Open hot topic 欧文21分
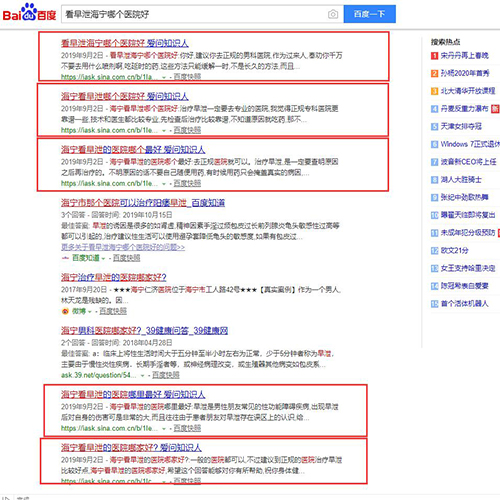Image resolution: width=500 pixels, height=500 pixels. (454, 251)
